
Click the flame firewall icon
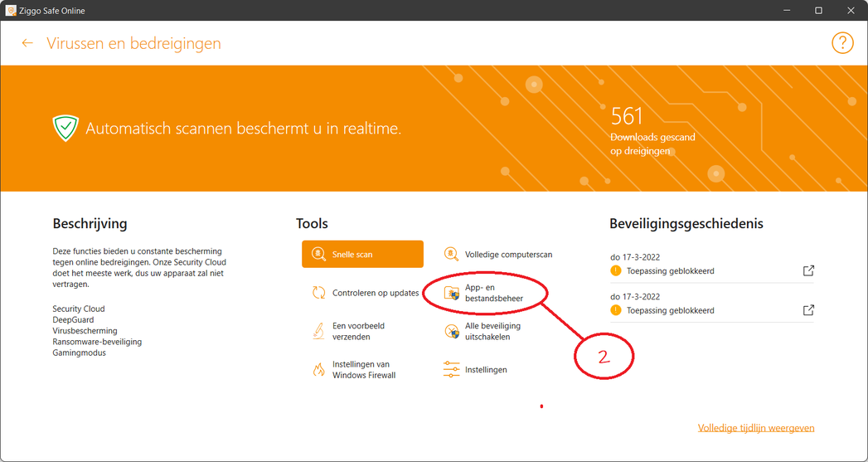pos(319,369)
